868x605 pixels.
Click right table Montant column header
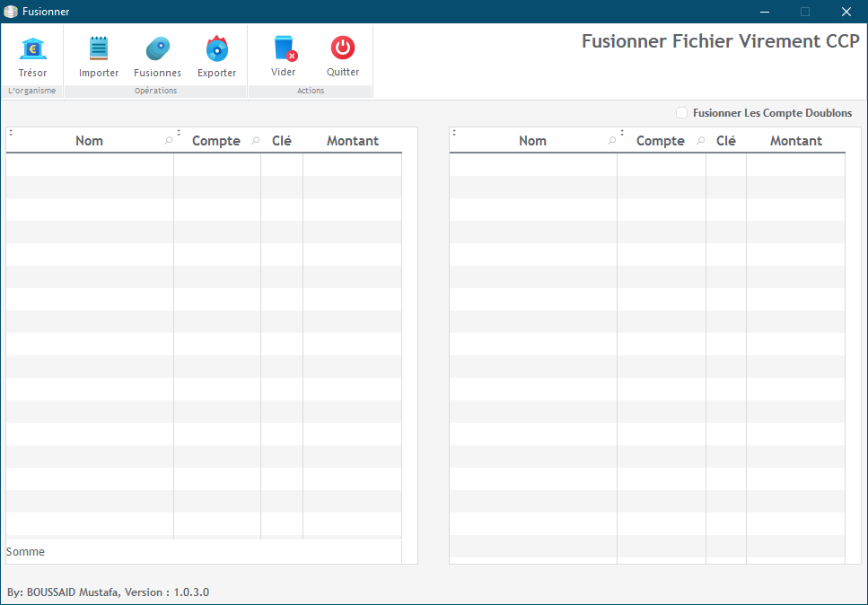pos(795,141)
